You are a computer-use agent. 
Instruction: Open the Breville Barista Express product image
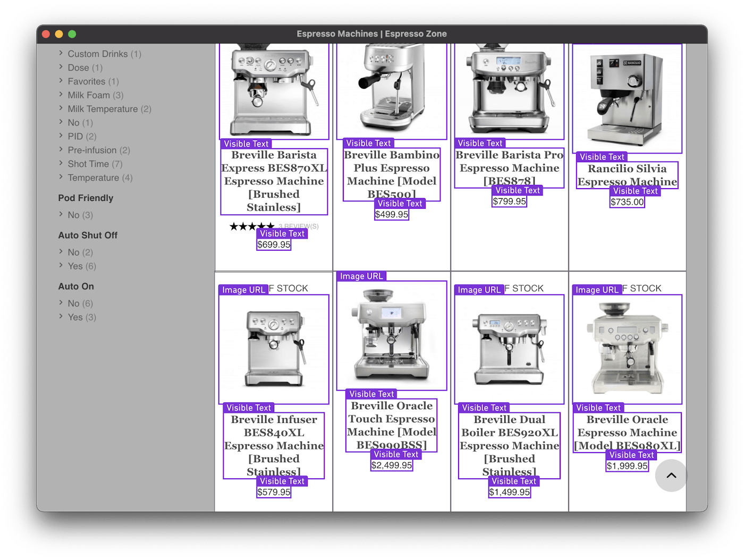coord(274,91)
